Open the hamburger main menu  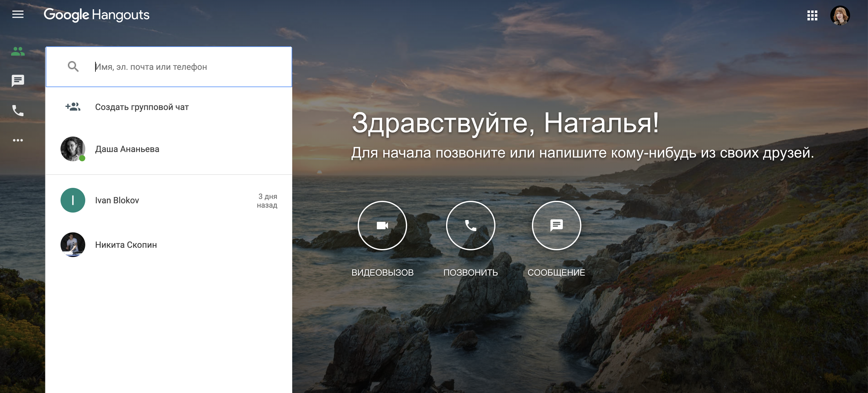click(x=18, y=15)
